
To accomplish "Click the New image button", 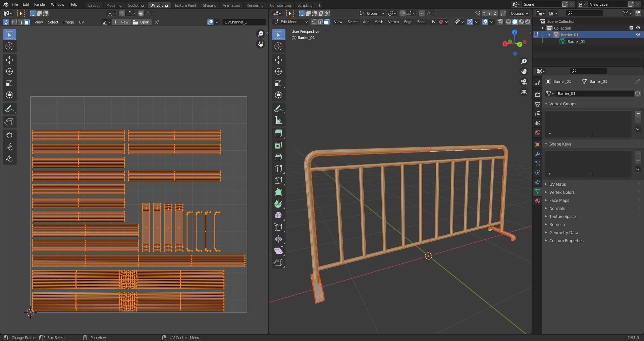I will (121, 22).
